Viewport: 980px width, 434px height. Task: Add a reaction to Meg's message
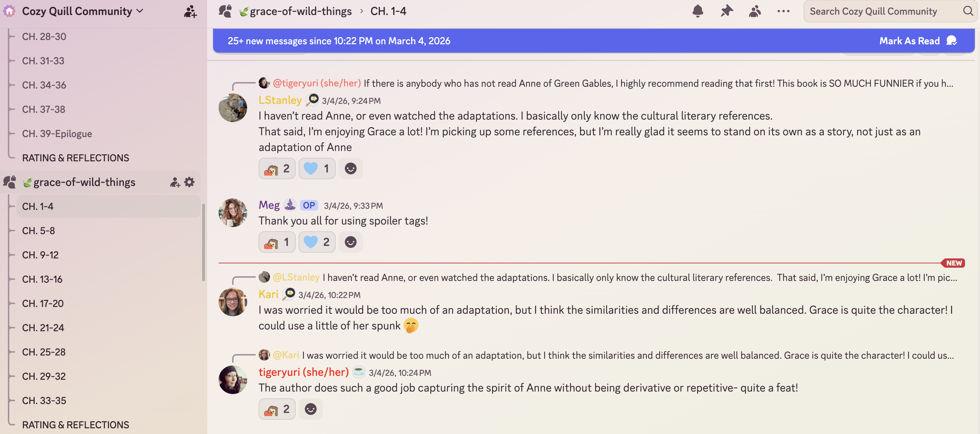tap(350, 242)
